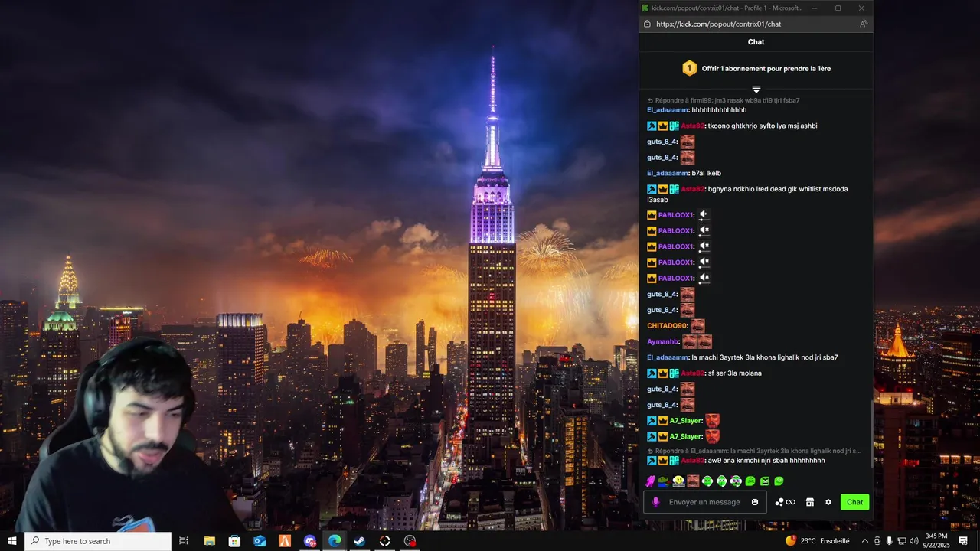Image resolution: width=980 pixels, height=551 pixels.
Task: Click username CHITADO90 in chat
Action: [667, 326]
